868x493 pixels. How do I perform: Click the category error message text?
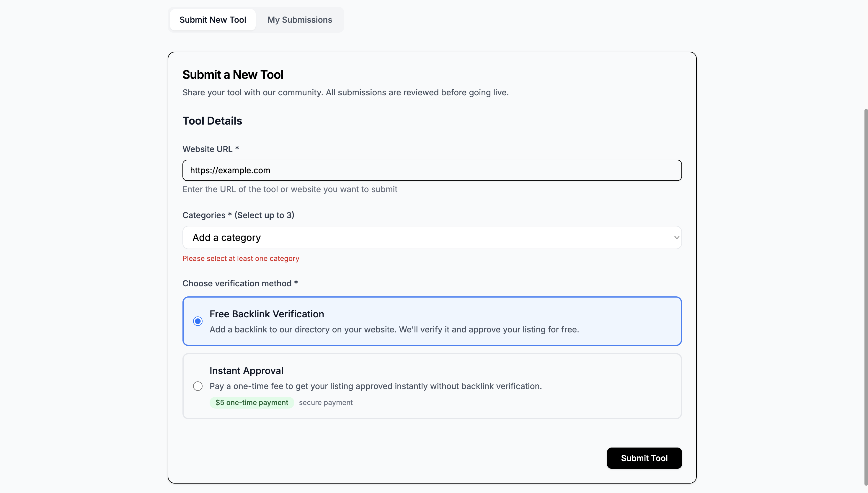(x=240, y=258)
